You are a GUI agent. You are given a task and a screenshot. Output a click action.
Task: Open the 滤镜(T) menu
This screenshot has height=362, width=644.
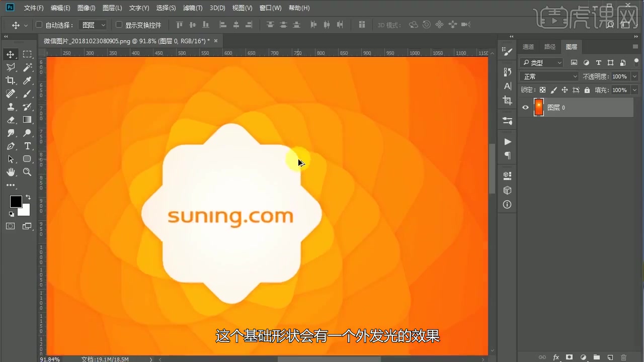coord(192,8)
